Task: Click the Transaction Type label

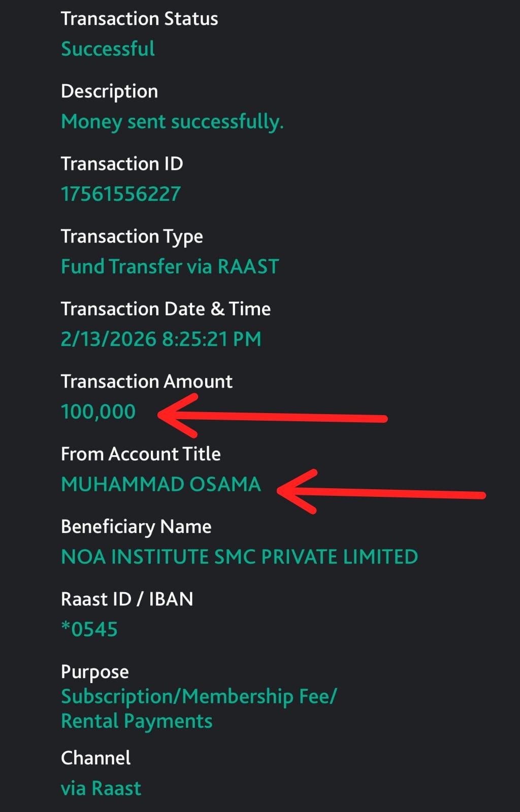Action: 132,236
